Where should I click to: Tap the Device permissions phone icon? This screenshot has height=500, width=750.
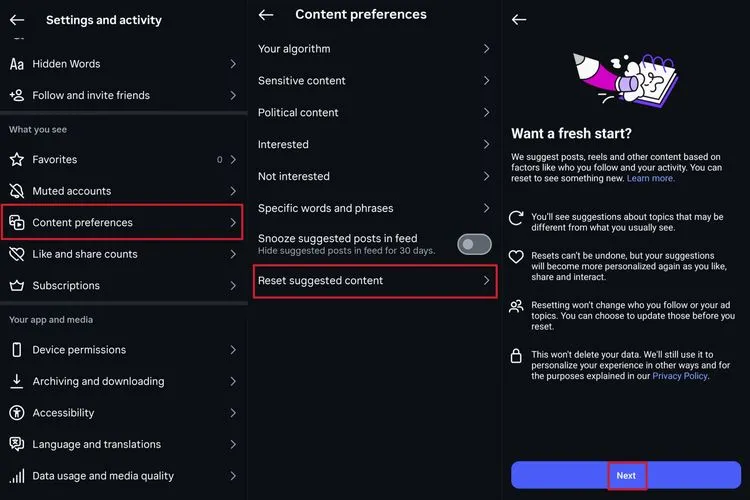click(x=17, y=350)
